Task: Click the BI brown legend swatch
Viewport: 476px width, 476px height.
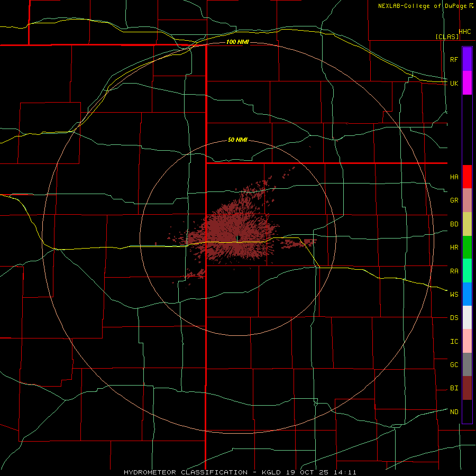Action: pyautogui.click(x=467, y=388)
